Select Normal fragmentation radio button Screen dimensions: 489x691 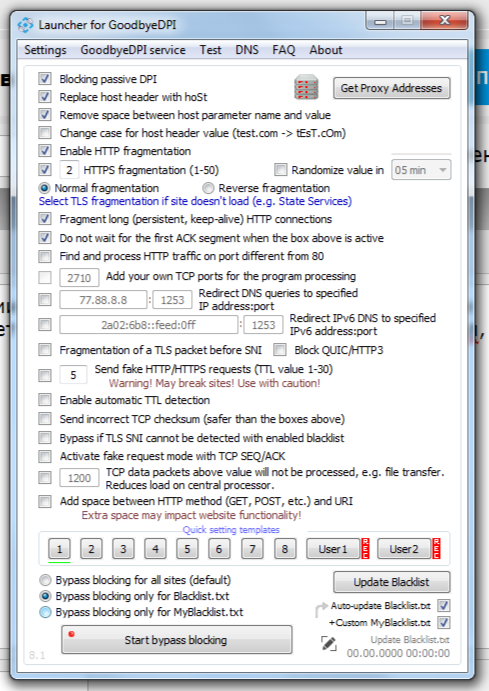44,188
